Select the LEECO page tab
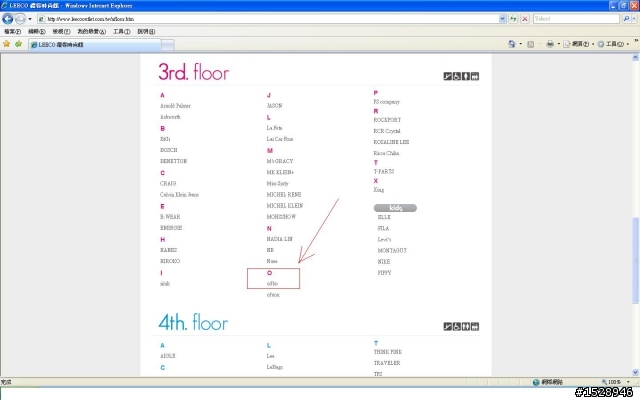640x400 pixels. 95,45
